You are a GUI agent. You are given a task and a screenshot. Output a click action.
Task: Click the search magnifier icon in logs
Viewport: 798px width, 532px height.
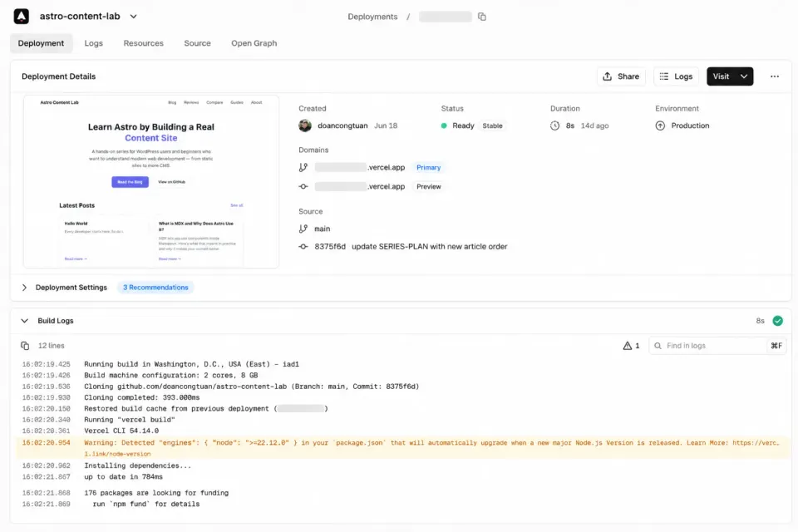[x=658, y=346]
